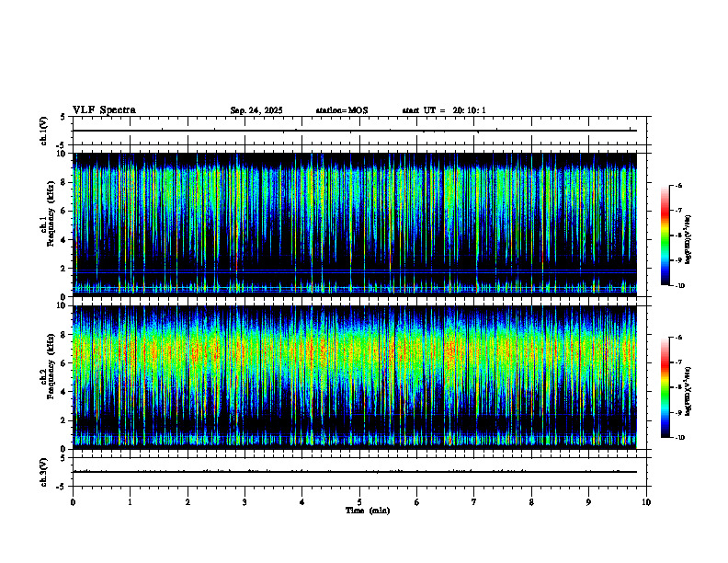Click the "ch.1(V)" axis label
The image size is (728, 563).
tap(44, 131)
